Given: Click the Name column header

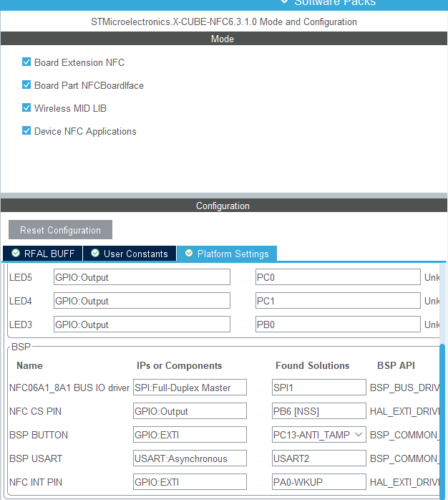Looking at the screenshot, I should 29,365.
